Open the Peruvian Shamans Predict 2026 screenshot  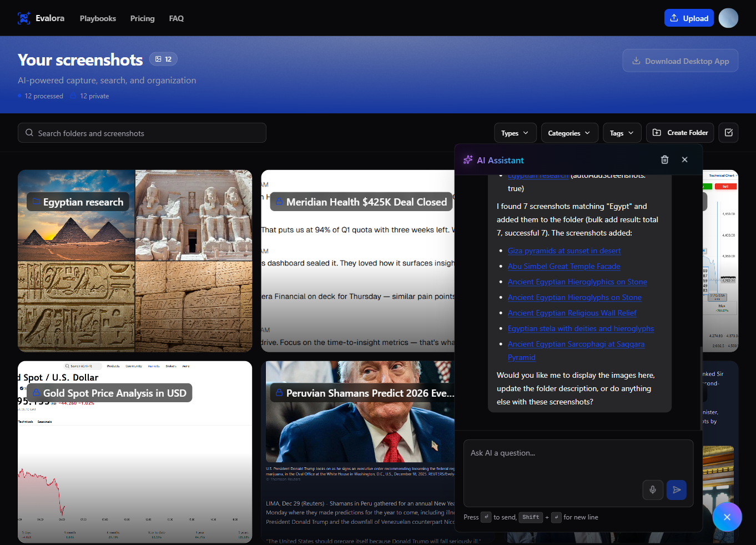[x=358, y=452]
